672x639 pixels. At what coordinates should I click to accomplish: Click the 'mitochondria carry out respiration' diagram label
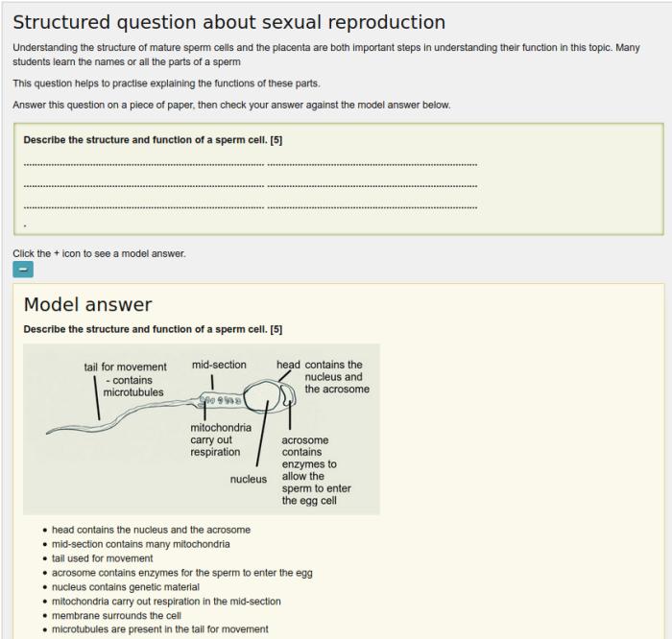pos(221,439)
